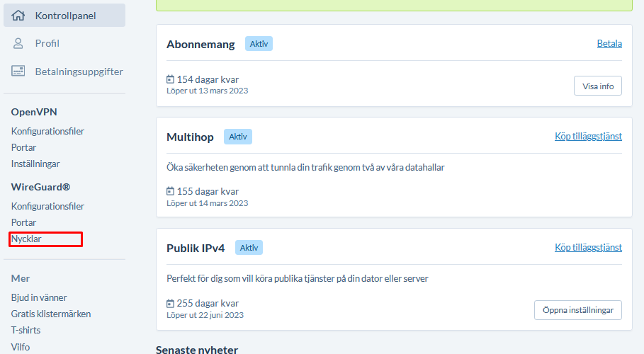Click the Betala link in Abonnemang
This screenshot has height=354, width=644.
click(x=609, y=43)
